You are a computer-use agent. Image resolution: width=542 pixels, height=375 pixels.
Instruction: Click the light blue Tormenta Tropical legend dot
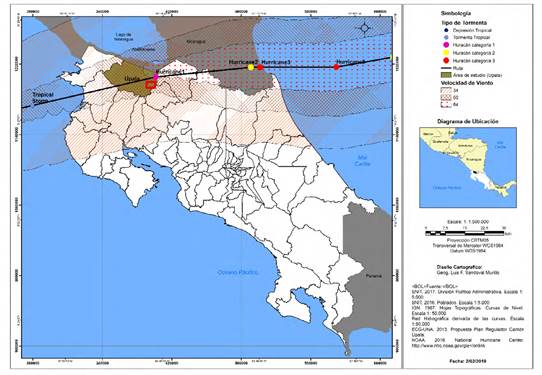click(446, 37)
